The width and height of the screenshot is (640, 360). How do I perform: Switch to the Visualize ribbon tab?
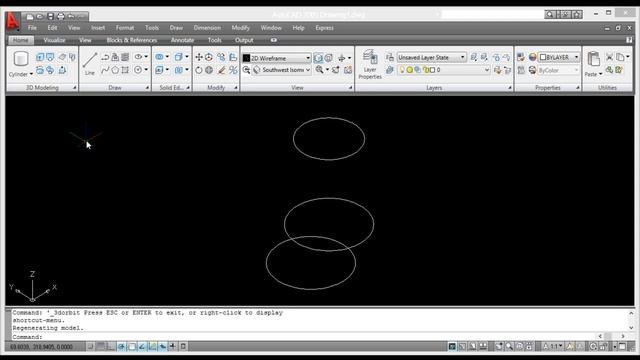[x=54, y=40]
